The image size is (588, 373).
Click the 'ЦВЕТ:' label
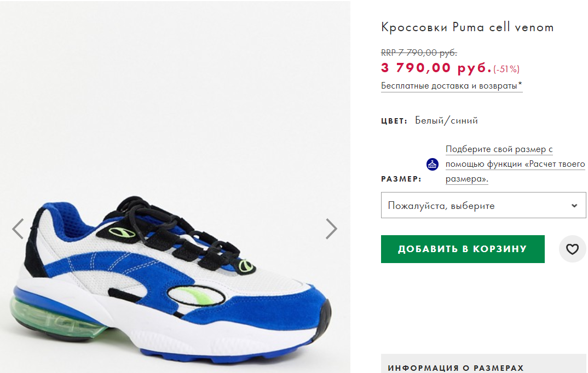394,121
